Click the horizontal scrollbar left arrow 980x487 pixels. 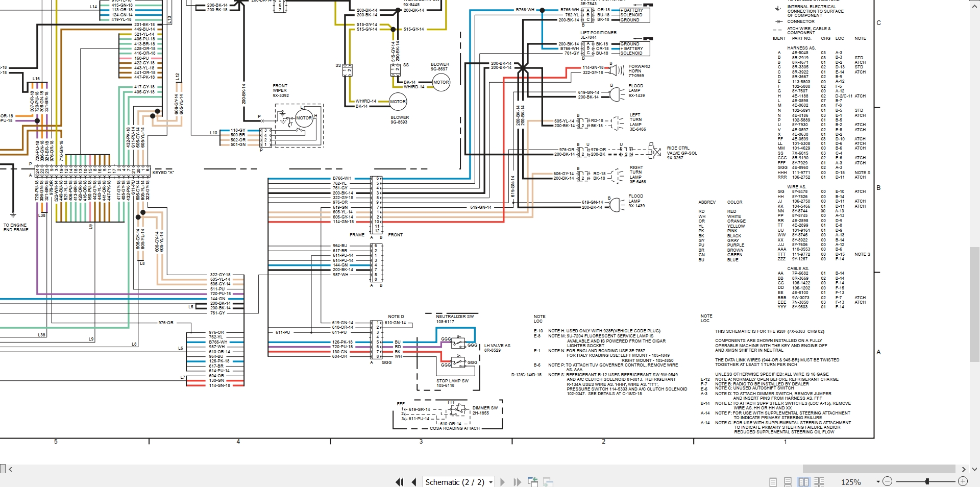11,469
